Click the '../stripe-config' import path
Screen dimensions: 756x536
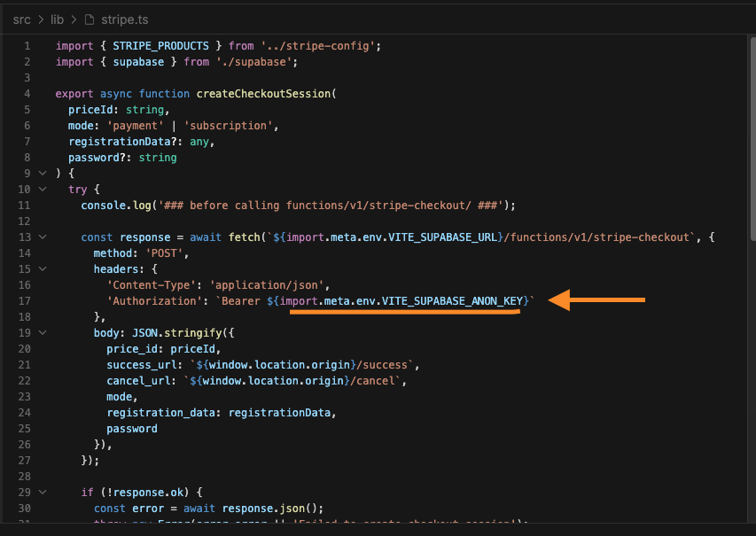point(318,46)
